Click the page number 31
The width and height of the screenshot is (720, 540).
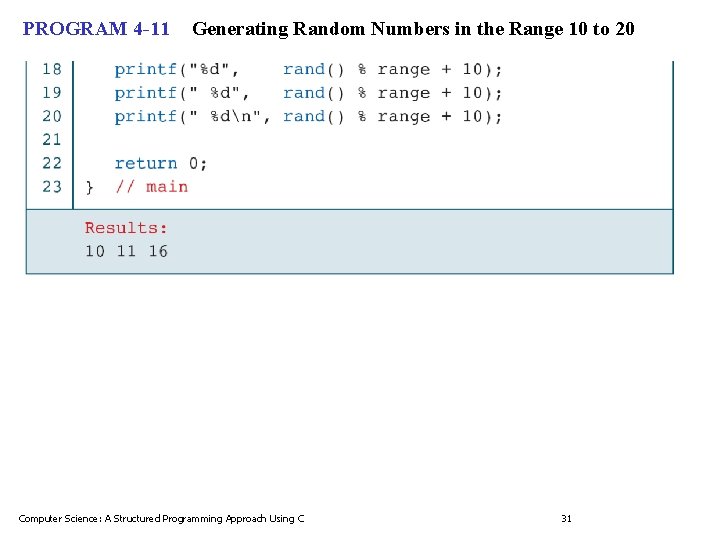(x=566, y=519)
